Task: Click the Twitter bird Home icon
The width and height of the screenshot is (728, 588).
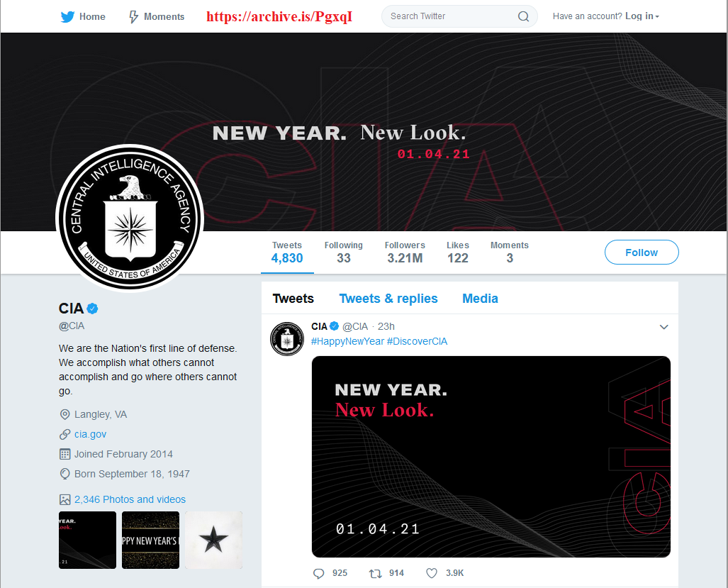Action: point(67,17)
